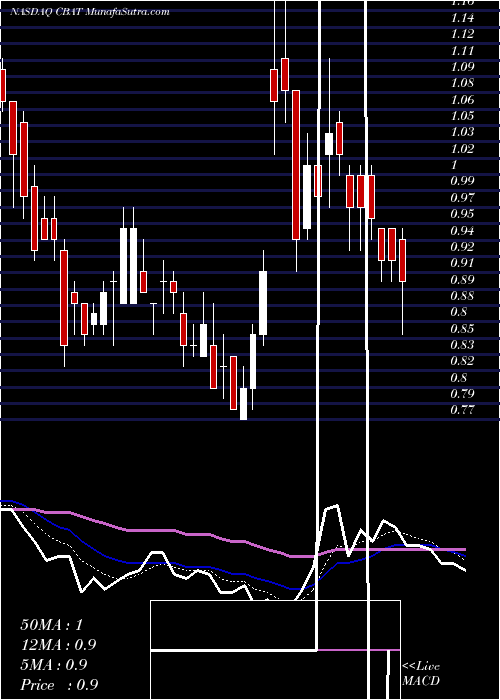This screenshot has height=700, width=500.
Task: Click the 1.06 price axis label
Action: [462, 100]
